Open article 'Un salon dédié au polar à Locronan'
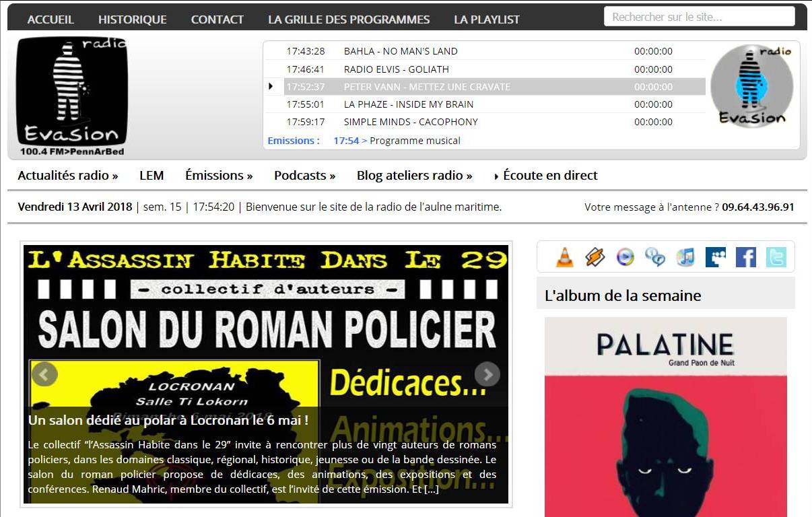 (168, 420)
